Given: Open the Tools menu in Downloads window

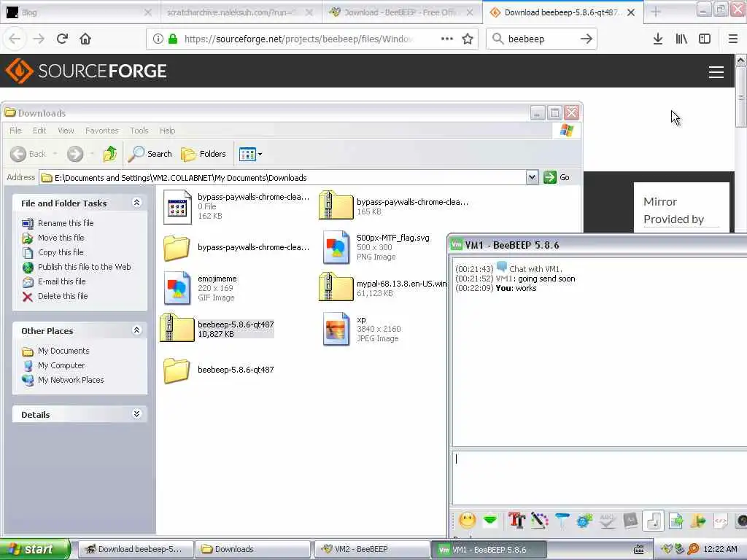Looking at the screenshot, I should [139, 131].
